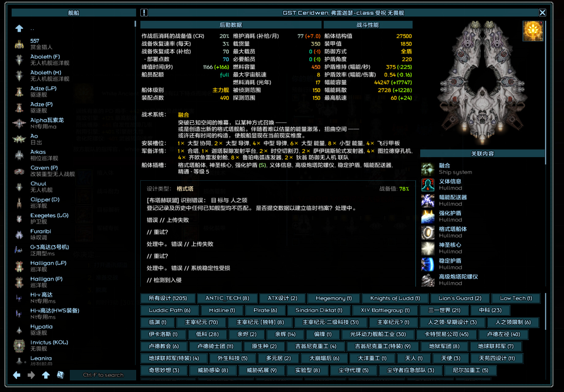Click the random entry dice icon
564x392 pixels.
[60, 375]
